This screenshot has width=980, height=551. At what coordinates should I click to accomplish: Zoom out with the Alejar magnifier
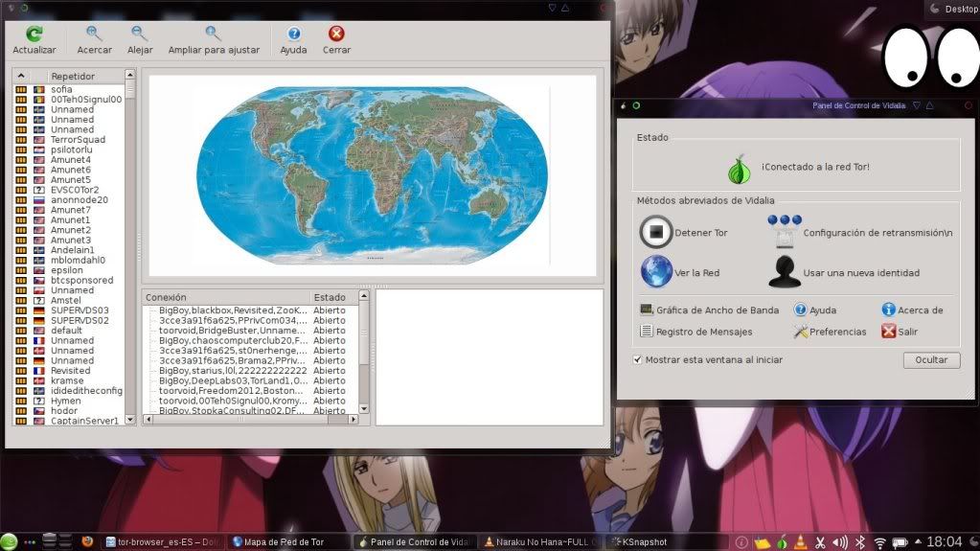pyautogui.click(x=139, y=34)
